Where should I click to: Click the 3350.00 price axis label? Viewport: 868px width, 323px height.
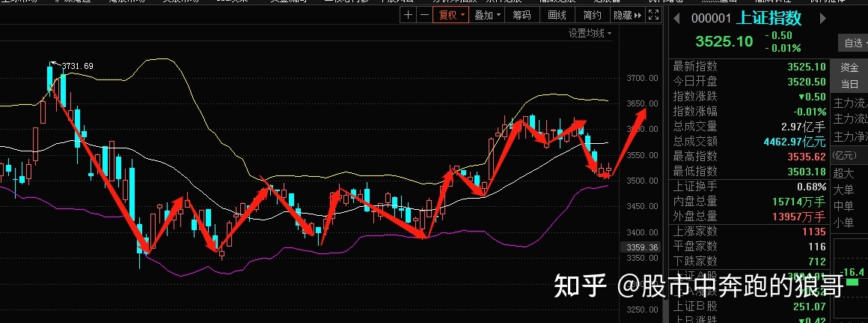click(642, 259)
